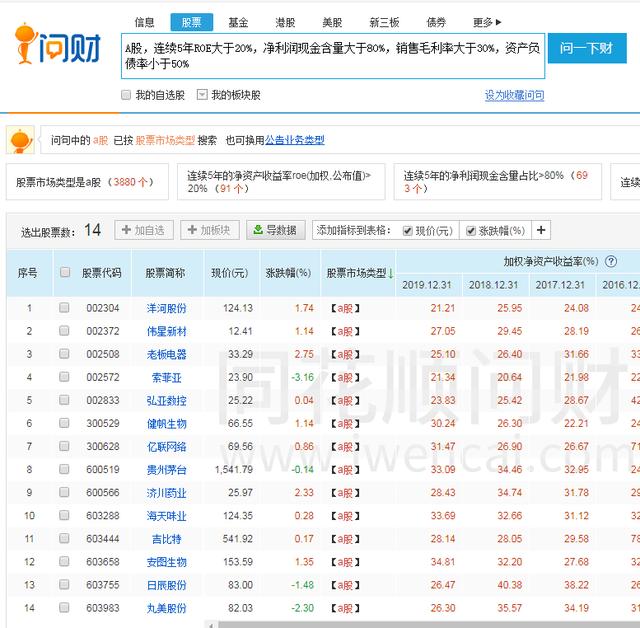Switch to the 基金 tab
The height and width of the screenshot is (628, 640).
click(238, 22)
